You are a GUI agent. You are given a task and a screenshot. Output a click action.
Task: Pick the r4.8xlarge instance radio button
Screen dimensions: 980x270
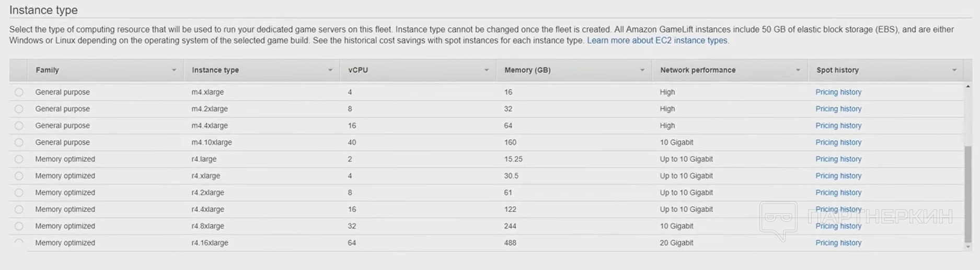(19, 226)
